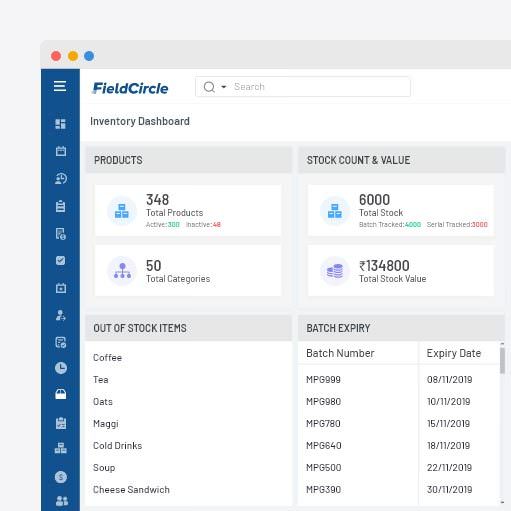The width and height of the screenshot is (511, 511).
Task: Click expiry date 18/11/2019
Action: (x=449, y=446)
